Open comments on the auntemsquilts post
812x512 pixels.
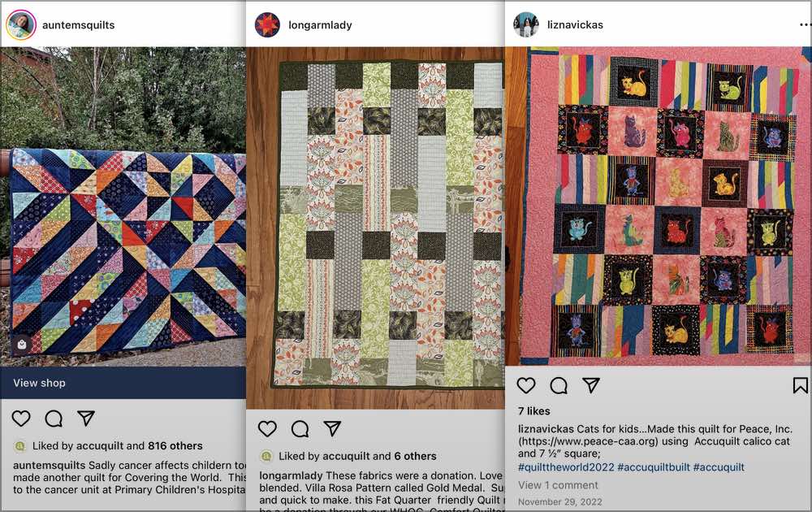(x=54, y=419)
